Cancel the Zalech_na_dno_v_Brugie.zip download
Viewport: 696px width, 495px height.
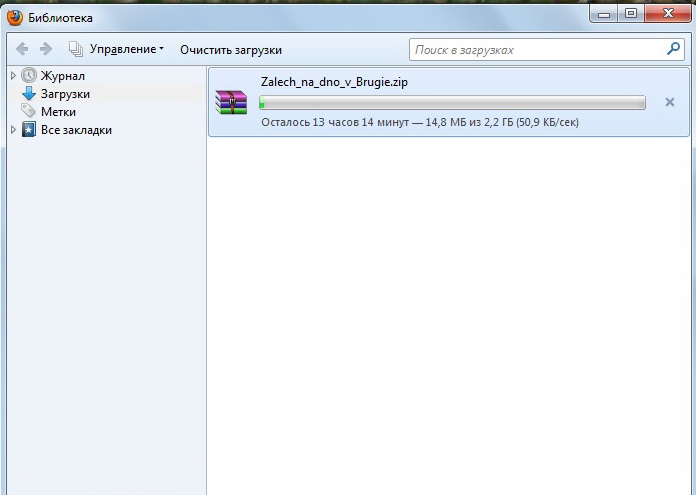(670, 102)
